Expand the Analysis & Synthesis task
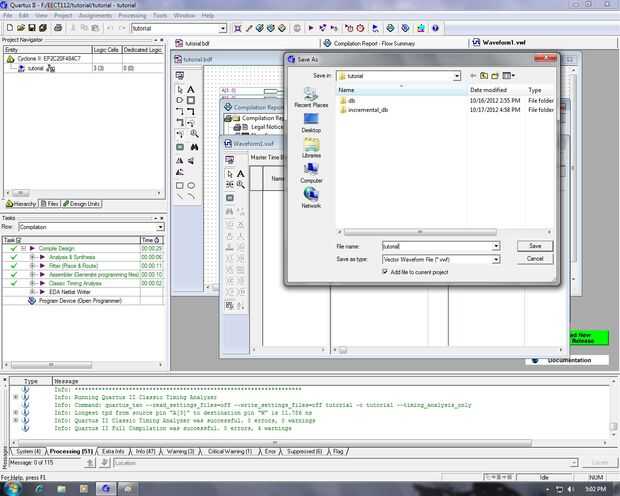The height and width of the screenshot is (496, 620). 32,257
